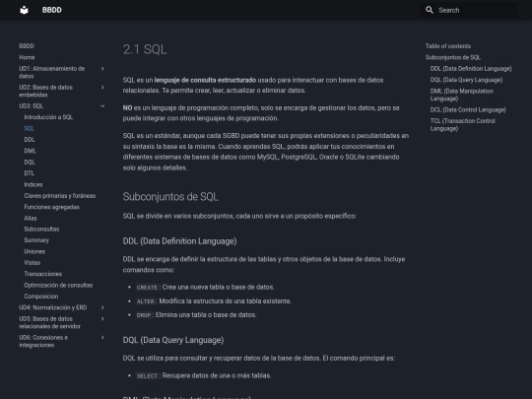Open Claves primarias y foráneas page
Screen dimensions: 532x399
(60, 196)
